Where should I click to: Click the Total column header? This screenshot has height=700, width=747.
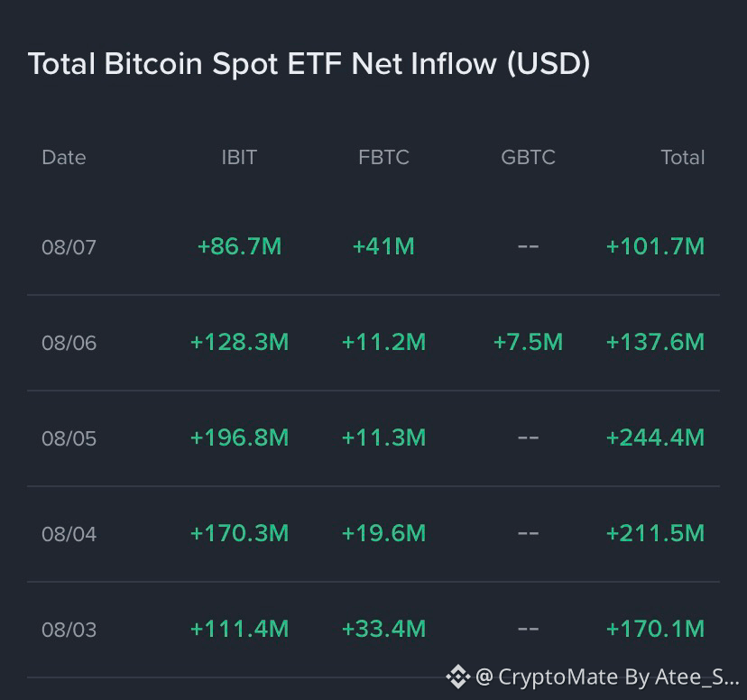683,158
